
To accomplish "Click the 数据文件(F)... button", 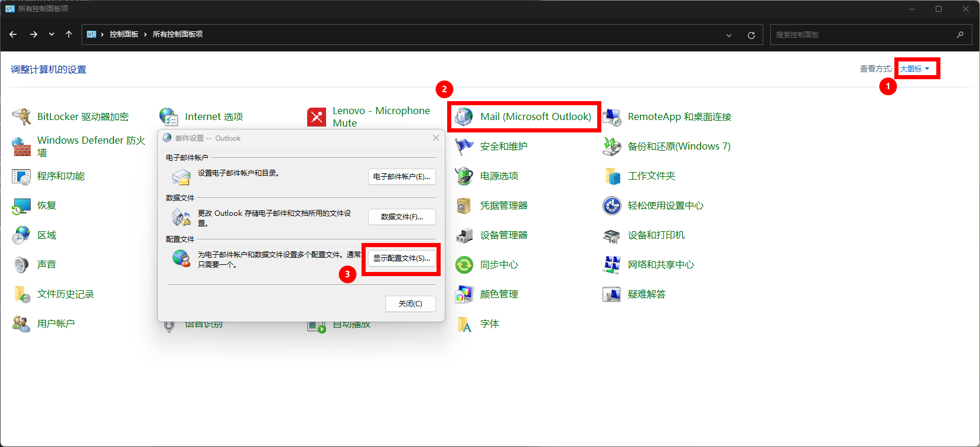I will tap(402, 217).
